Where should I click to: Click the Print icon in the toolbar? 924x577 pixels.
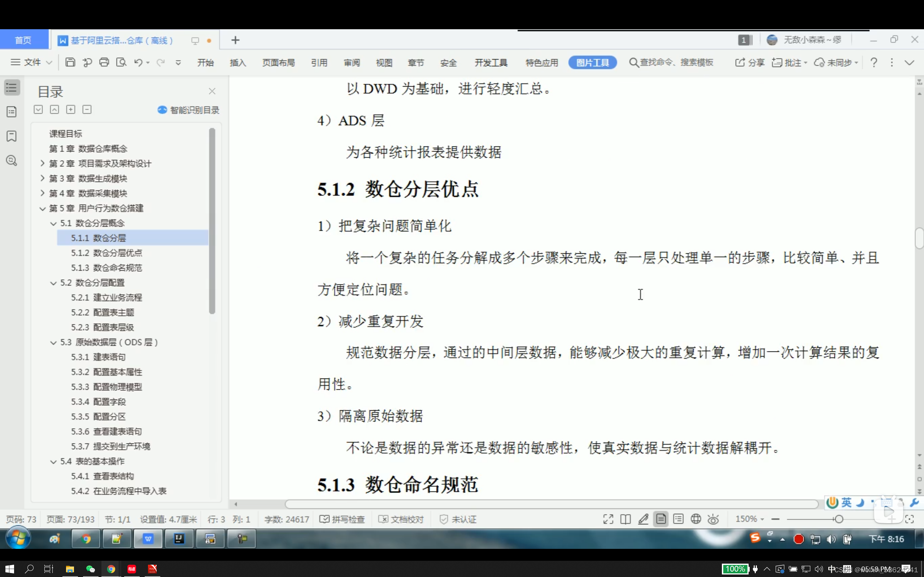[104, 62]
